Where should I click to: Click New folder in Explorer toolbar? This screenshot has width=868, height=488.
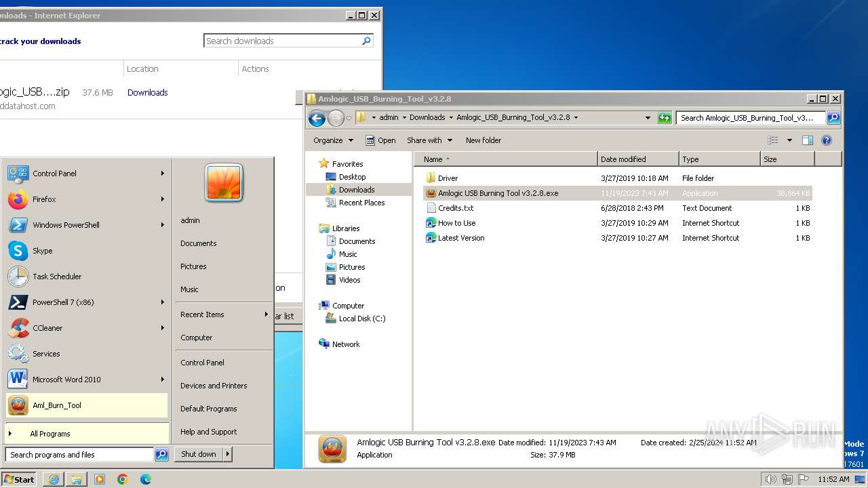(x=484, y=140)
